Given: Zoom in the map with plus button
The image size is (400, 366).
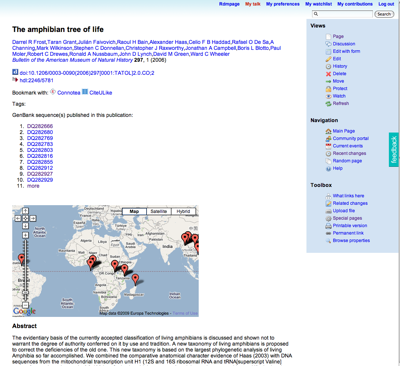Looking at the screenshot, I should [x=25, y=235].
